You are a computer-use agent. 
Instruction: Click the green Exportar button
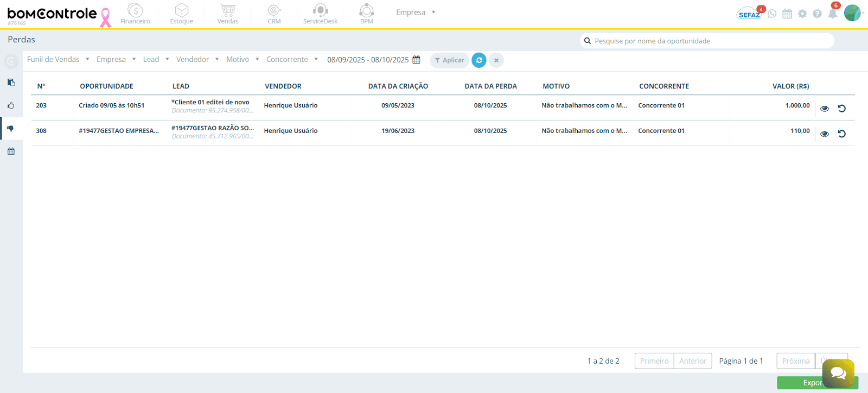coord(818,383)
